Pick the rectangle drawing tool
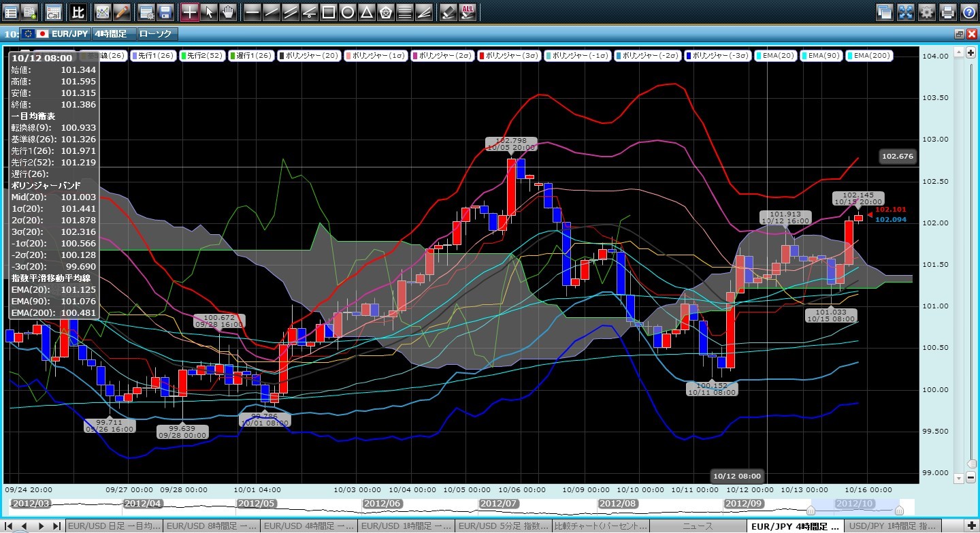980x533 pixels. point(328,12)
